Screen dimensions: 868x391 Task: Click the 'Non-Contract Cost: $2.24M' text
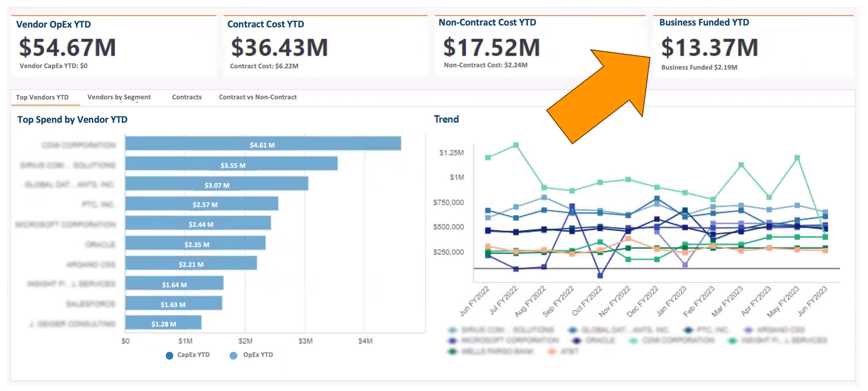486,65
